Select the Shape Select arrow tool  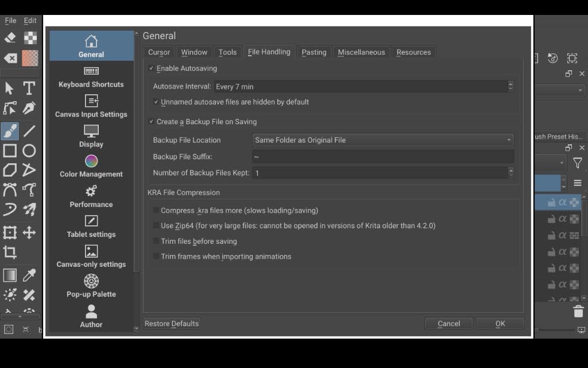tap(10, 88)
